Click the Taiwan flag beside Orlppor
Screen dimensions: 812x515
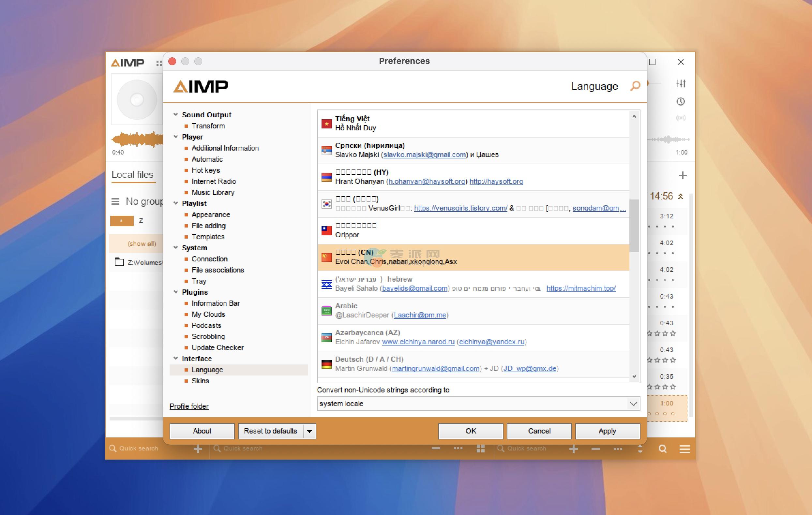[326, 230]
